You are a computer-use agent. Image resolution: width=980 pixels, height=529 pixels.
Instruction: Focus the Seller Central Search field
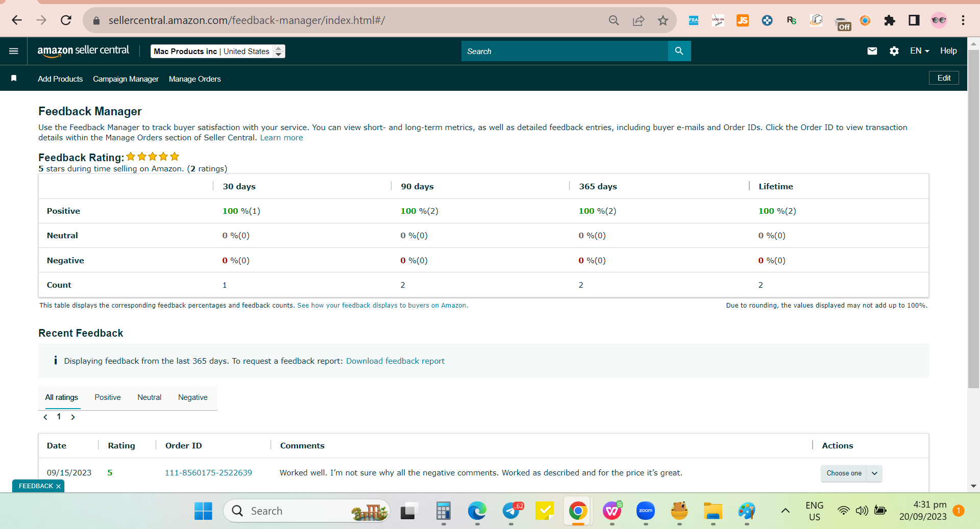point(565,51)
